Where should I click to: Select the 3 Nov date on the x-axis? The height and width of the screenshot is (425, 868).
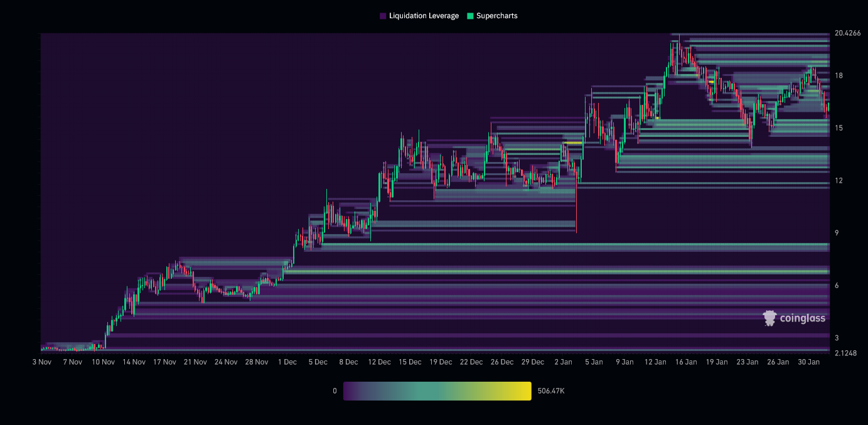[42, 362]
